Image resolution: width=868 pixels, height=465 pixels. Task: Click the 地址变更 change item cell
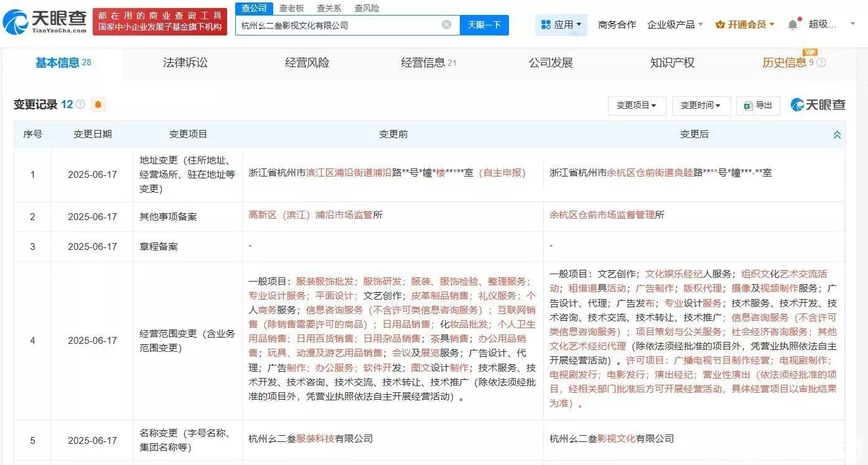coord(188,174)
